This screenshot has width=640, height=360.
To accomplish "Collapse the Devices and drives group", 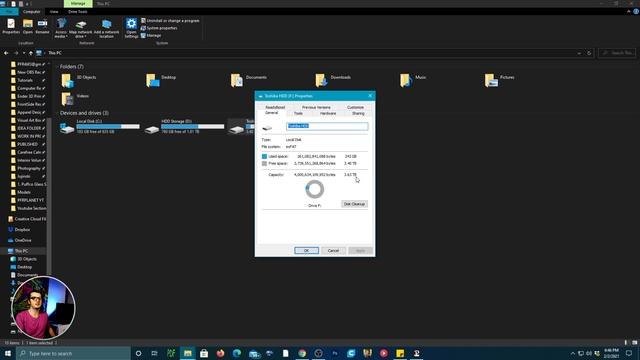I will pyautogui.click(x=57, y=113).
